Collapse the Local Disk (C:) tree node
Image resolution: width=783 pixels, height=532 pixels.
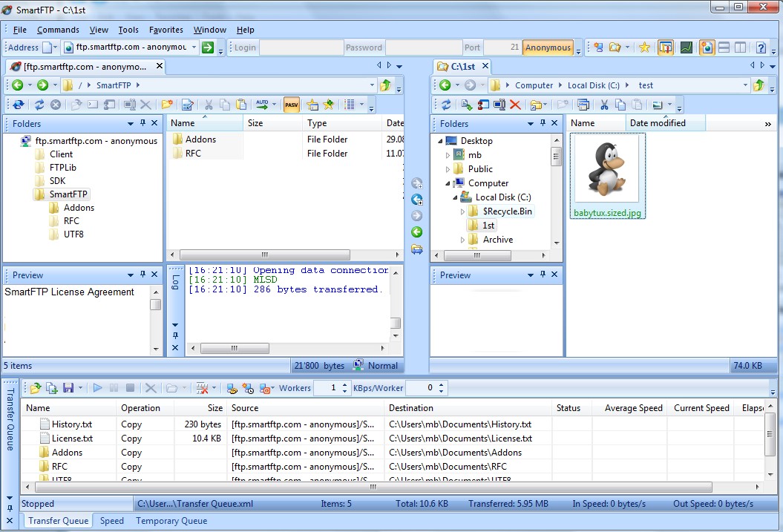tap(456, 197)
